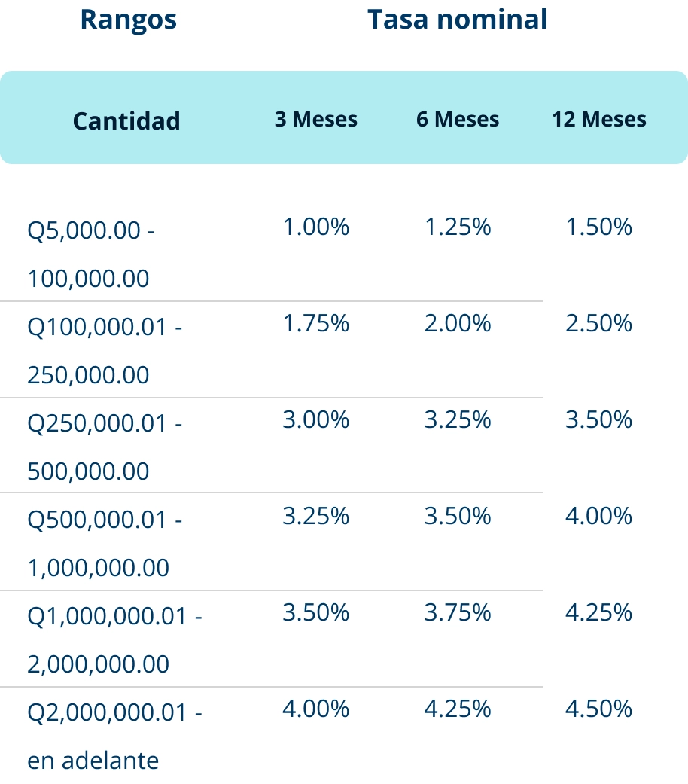Click the 1.25% six-month rate
688x784 pixels.
tap(458, 227)
